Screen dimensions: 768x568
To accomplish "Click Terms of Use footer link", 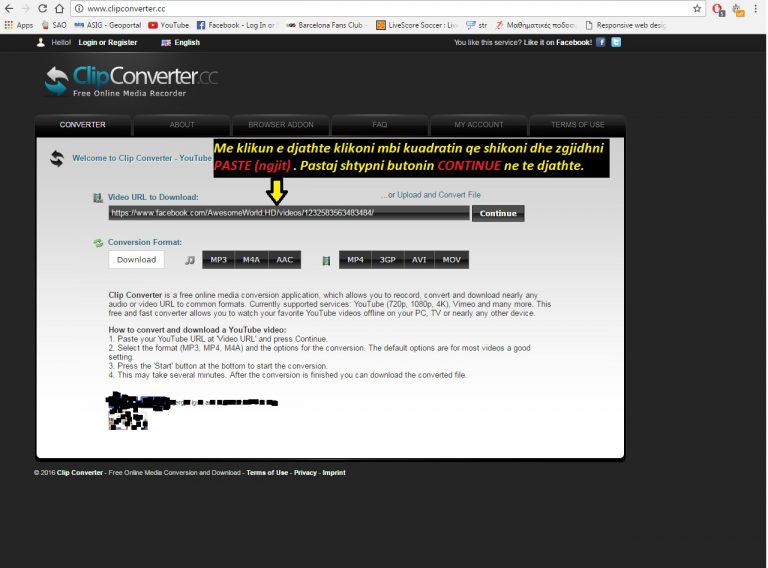I will pos(267,473).
